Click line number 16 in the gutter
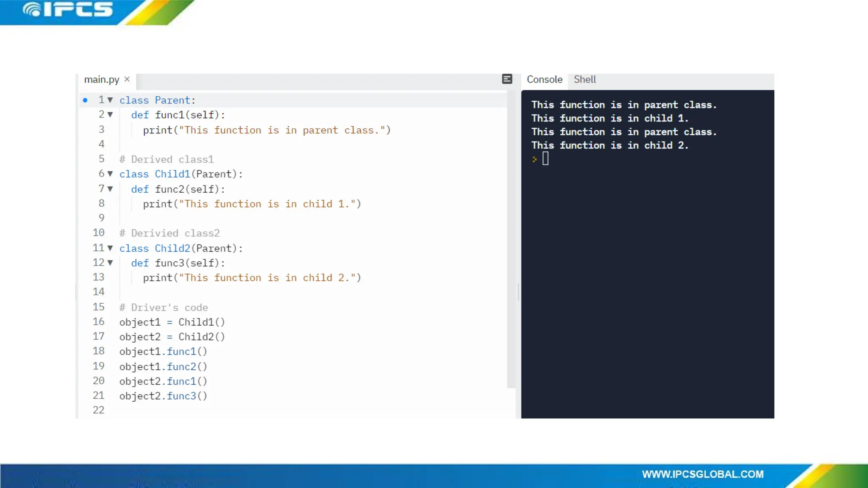The width and height of the screenshot is (868, 488). [x=98, y=322]
